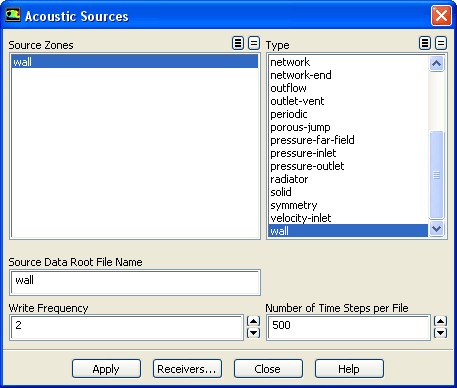This screenshot has height=388, width=457.
Task: Click the Close button
Action: point(268,369)
